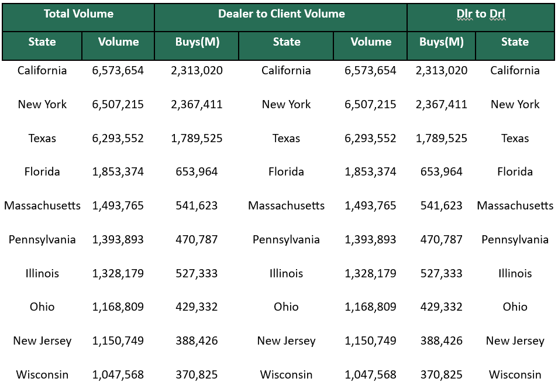Select the leftmost State column header
This screenshot has width=558, height=392.
pos(42,42)
